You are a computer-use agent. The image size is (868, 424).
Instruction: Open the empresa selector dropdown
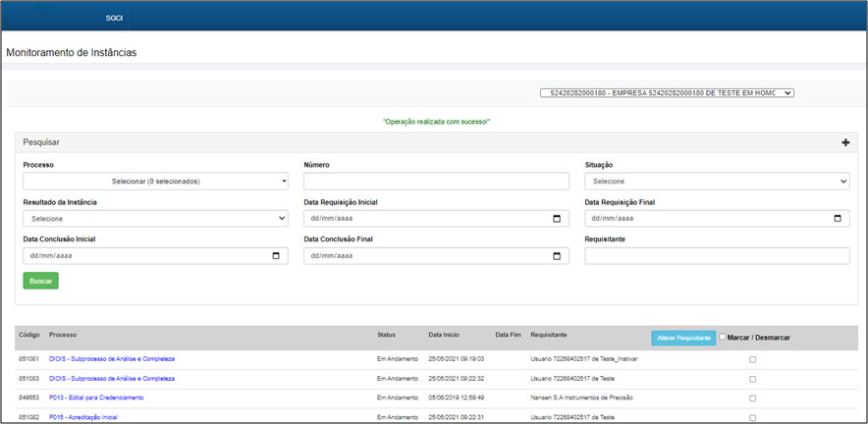pyautogui.click(x=667, y=93)
